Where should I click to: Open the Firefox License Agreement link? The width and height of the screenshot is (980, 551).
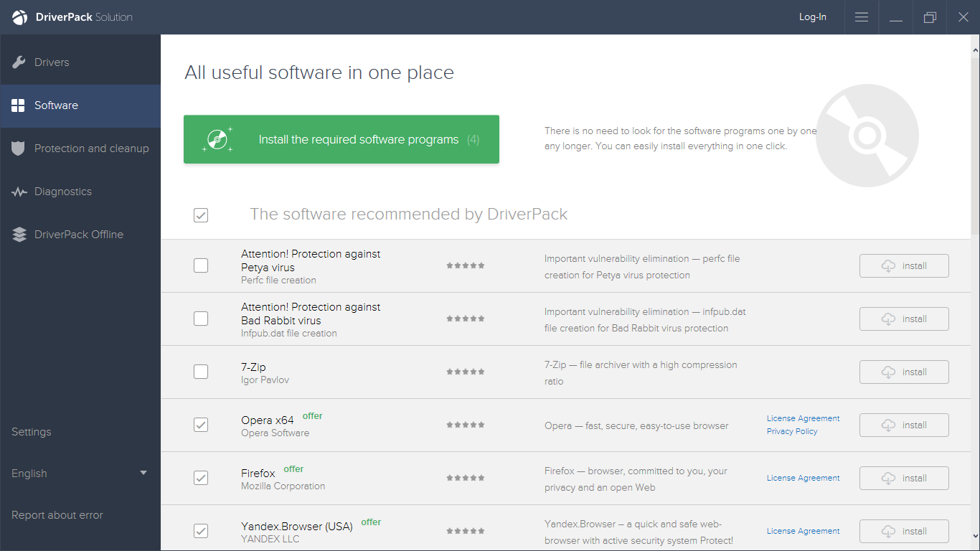[804, 478]
